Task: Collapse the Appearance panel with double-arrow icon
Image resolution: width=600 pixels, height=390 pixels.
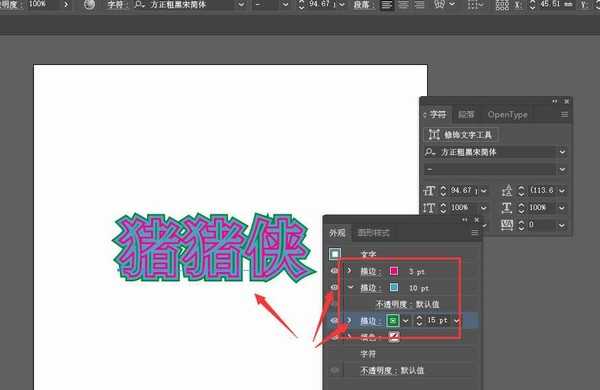Action: (465, 220)
